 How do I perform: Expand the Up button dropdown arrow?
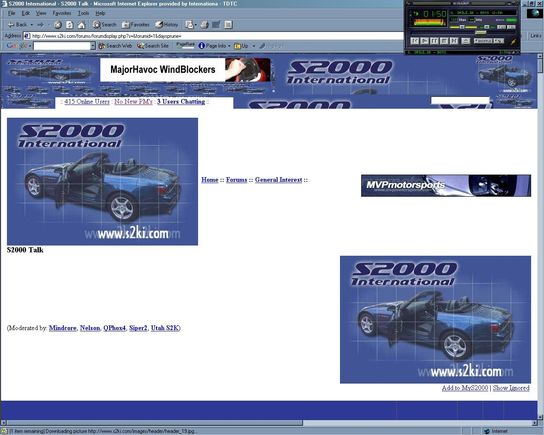pyautogui.click(x=254, y=46)
